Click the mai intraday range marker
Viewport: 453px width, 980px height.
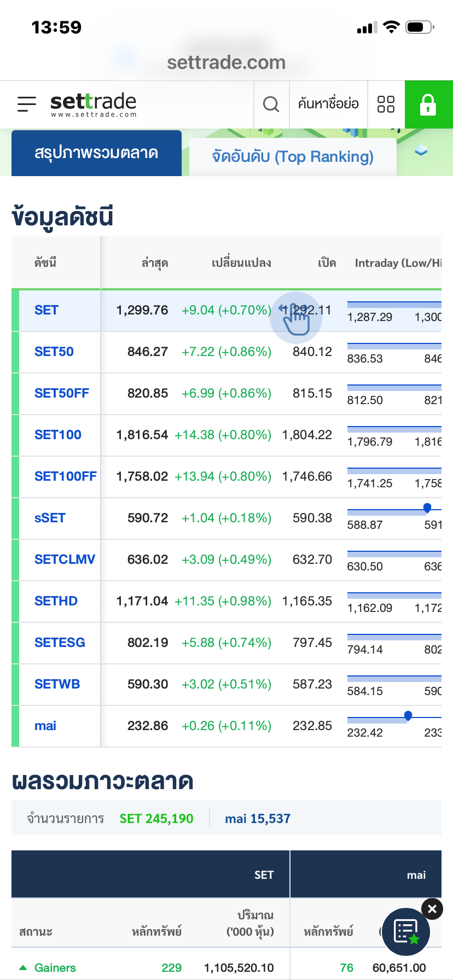[x=408, y=715]
